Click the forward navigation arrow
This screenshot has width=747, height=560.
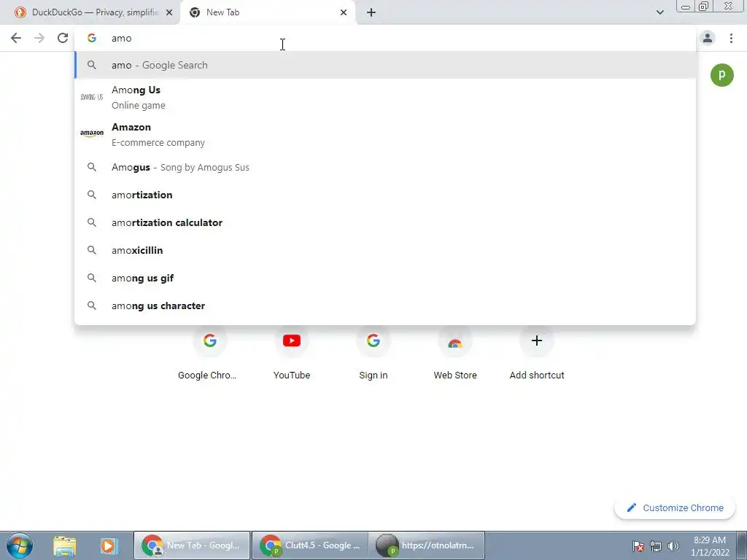[x=39, y=38]
